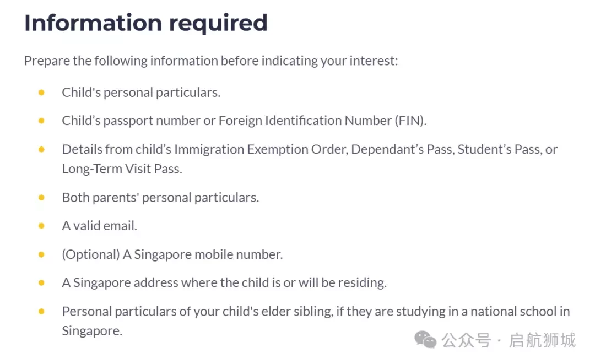The image size is (595, 364).
Task: Click the yellow bullet beside Child's personal particulars
Action: [41, 93]
